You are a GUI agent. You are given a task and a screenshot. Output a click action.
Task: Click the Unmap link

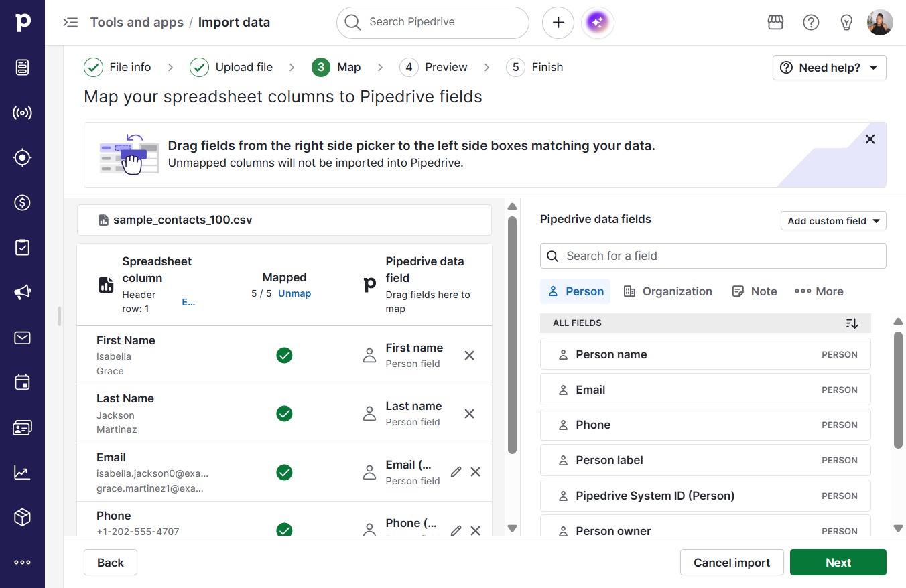tap(295, 293)
